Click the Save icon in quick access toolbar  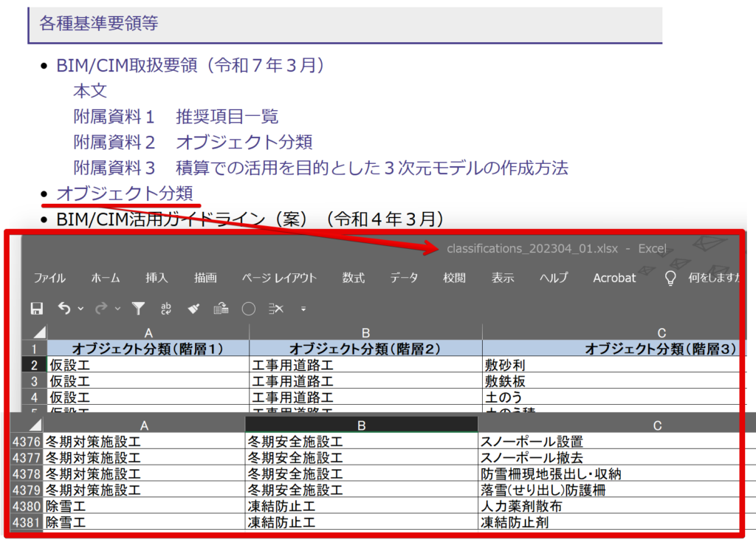(37, 309)
